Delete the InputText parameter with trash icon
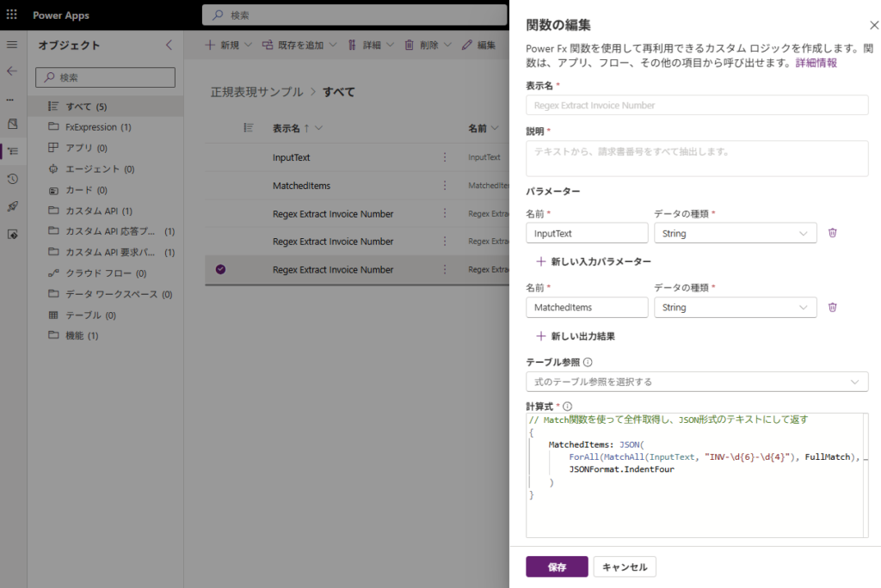The height and width of the screenshot is (588, 881). (x=832, y=233)
